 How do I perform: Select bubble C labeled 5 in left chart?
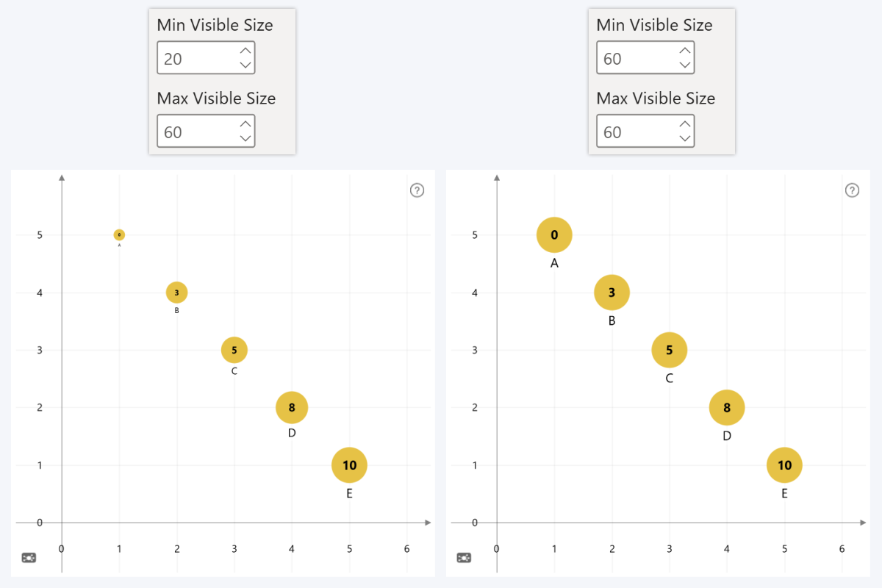click(234, 350)
